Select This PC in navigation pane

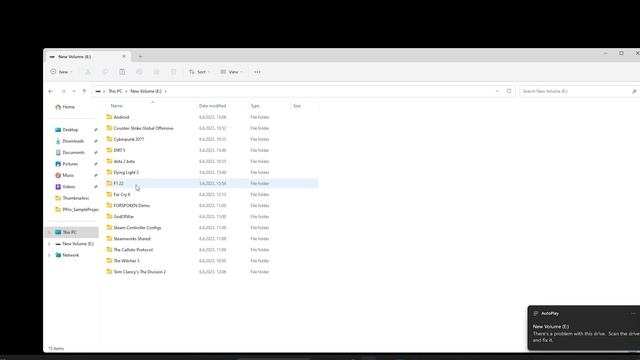pos(72,232)
